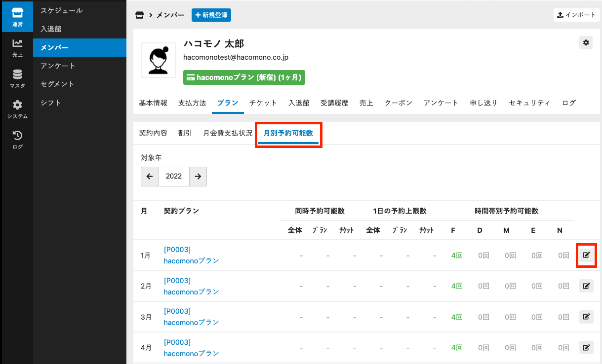Click the store home breadcrumb icon

[x=140, y=15]
